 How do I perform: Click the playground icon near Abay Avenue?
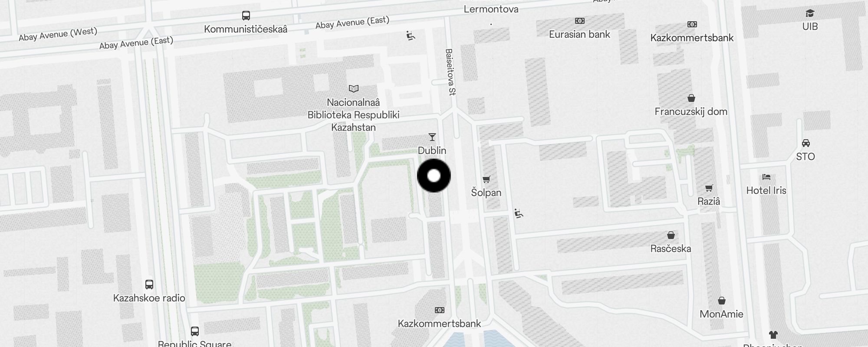411,36
